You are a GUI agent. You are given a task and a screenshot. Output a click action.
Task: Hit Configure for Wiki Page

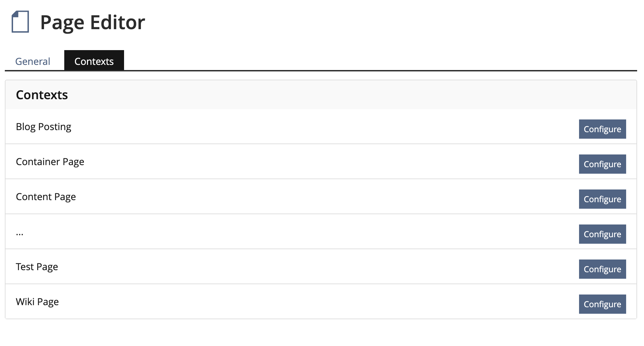pyautogui.click(x=602, y=304)
